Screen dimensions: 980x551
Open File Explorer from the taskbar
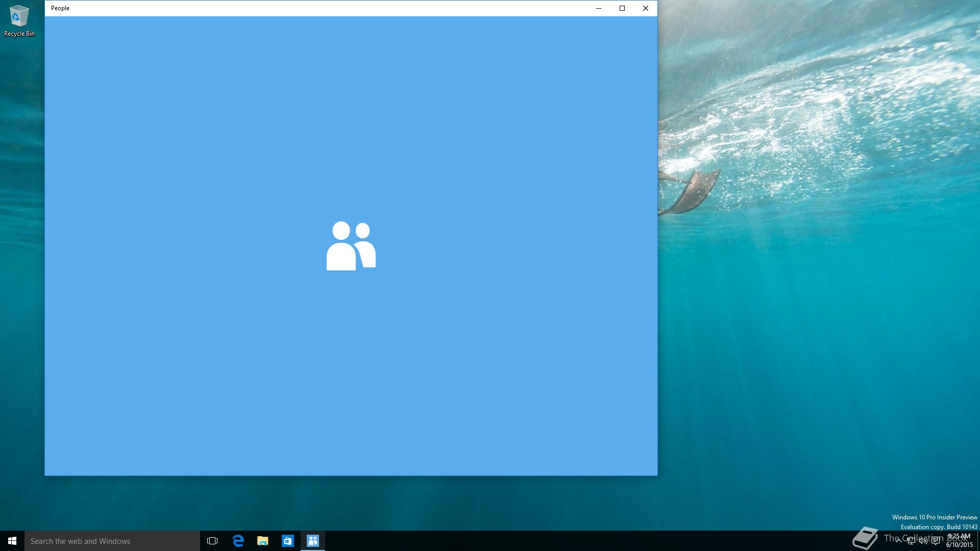coord(263,541)
